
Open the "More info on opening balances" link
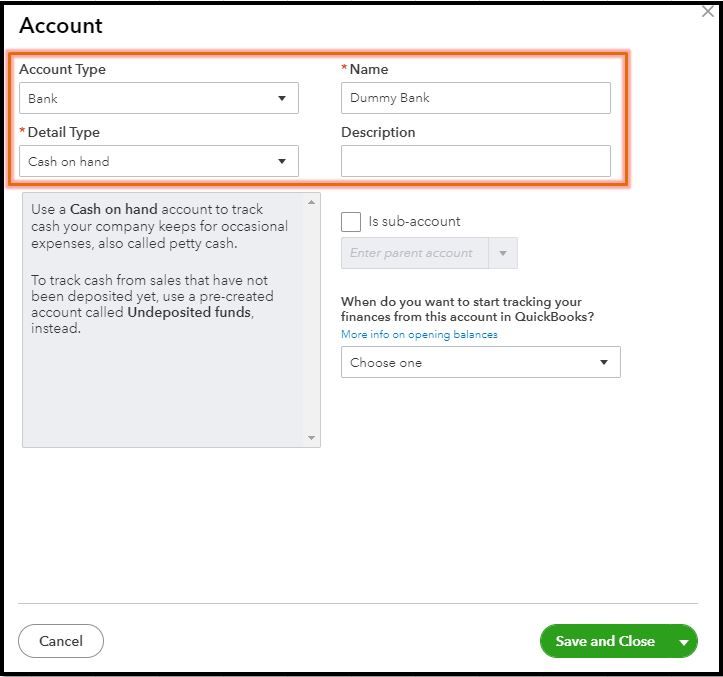[419, 334]
